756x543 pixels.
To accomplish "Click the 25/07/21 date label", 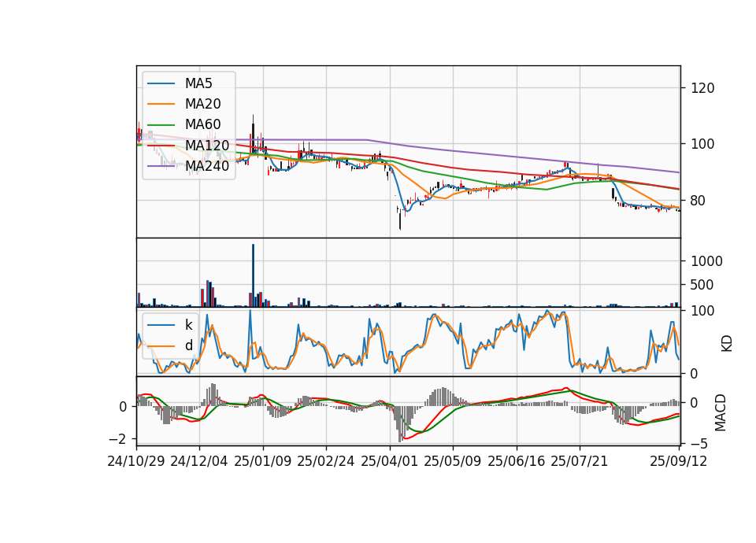I will point(580,462).
